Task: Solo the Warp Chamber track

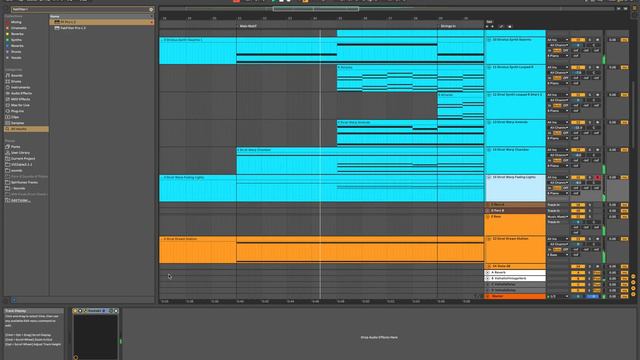Action: tap(589, 150)
